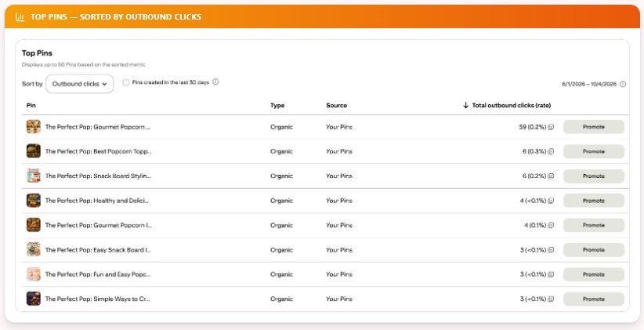
Task: Click the date range 6/1/2026 – 10/4/2026
Action: tap(589, 84)
